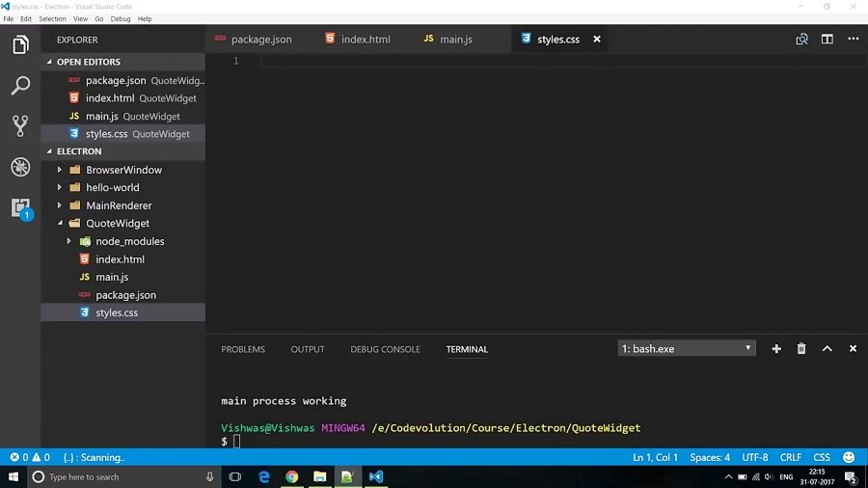Open the bash.exe terminal selector dropdown
868x488 pixels.
tap(686, 348)
